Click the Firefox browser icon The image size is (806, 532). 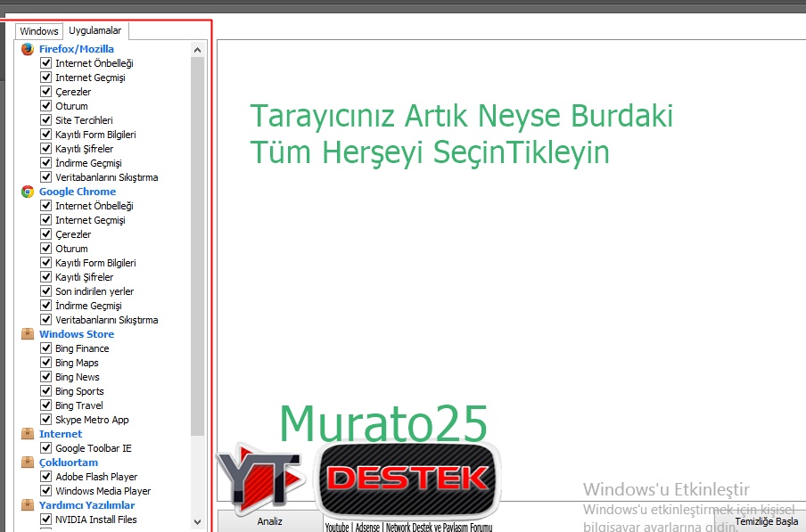pyautogui.click(x=28, y=49)
